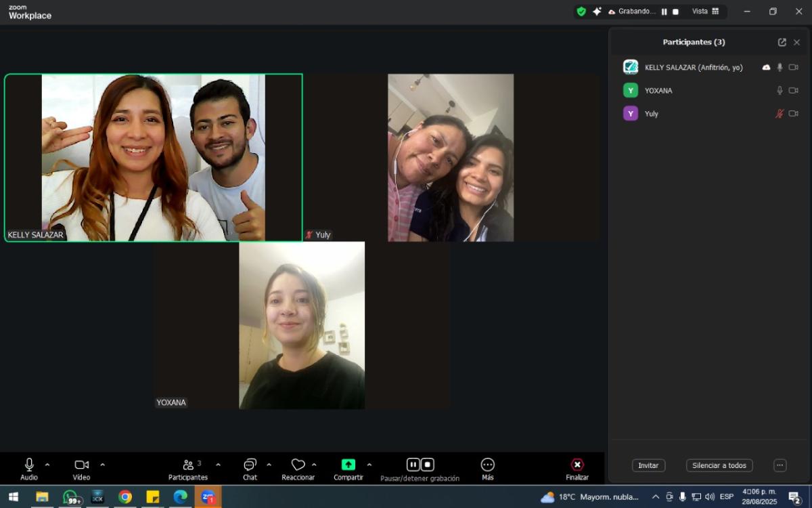Screen dimensions: 812x508
Task: Open the Vista layout menu
Action: tap(705, 12)
